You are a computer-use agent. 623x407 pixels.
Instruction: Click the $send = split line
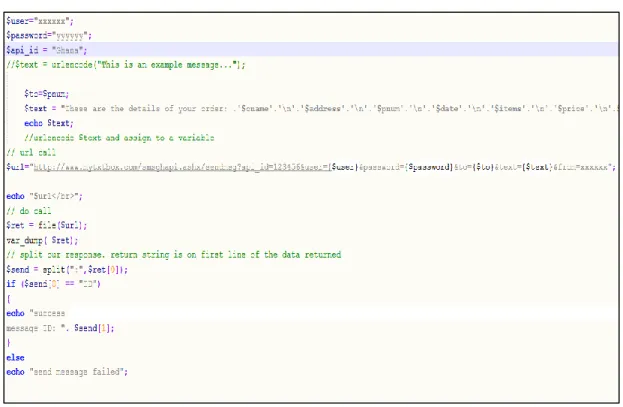67,269
